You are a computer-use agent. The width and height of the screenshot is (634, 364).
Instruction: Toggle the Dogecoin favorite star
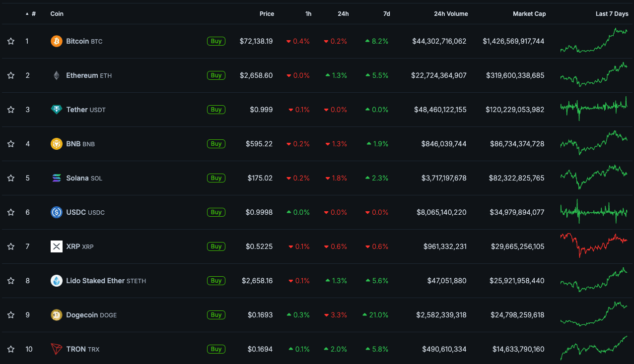pos(11,315)
